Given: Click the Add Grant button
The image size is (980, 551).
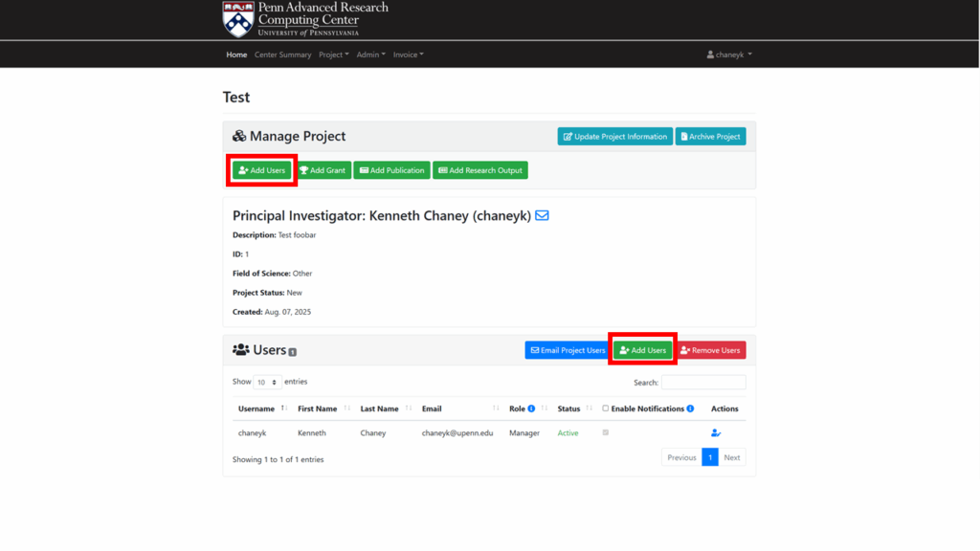Looking at the screenshot, I should [x=323, y=170].
